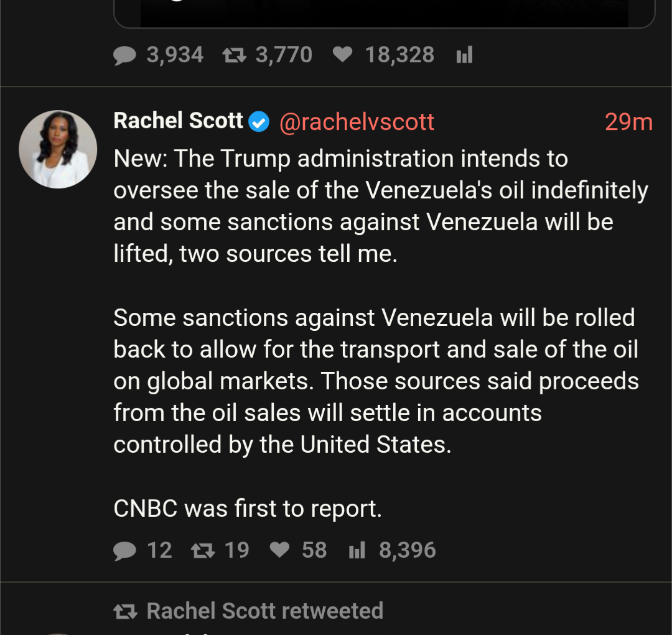Open the tweet via the 29m timestamp

coord(628,122)
